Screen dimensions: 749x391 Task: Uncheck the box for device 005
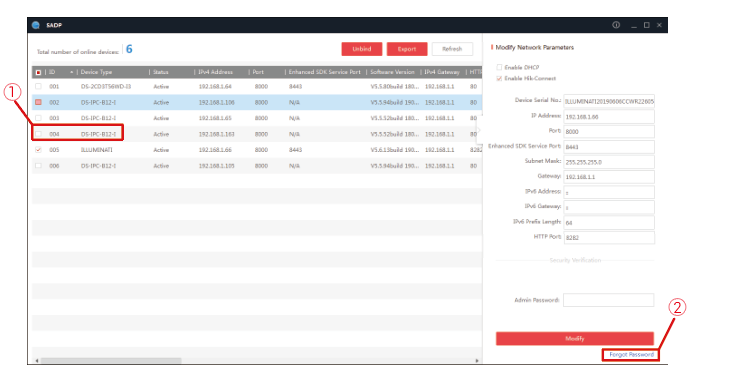pos(38,150)
